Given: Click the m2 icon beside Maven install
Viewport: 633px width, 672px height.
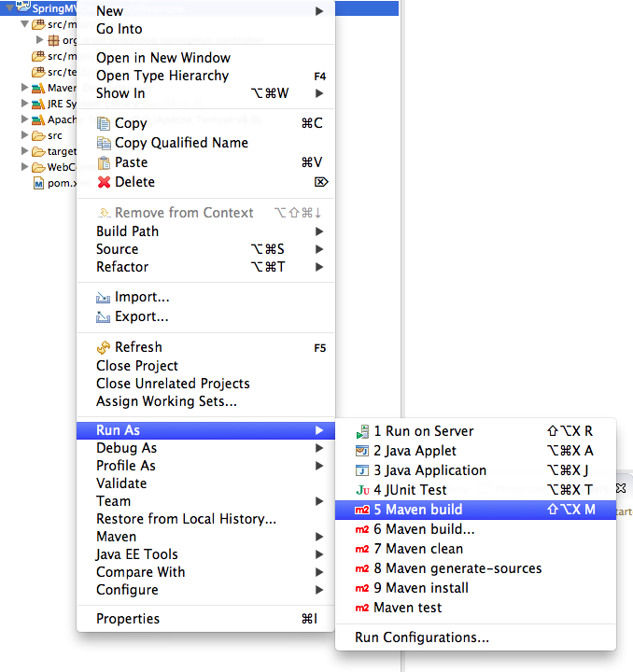Looking at the screenshot, I should 362,589.
